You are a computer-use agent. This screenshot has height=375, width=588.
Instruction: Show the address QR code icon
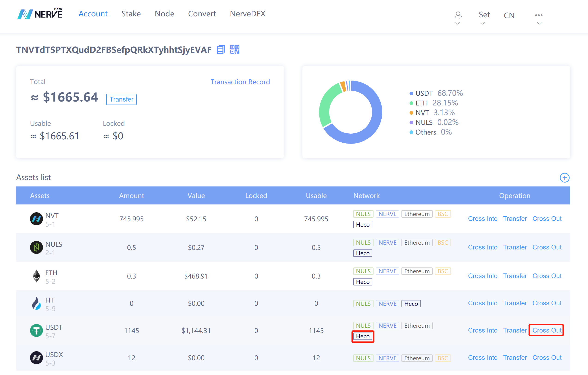click(234, 50)
